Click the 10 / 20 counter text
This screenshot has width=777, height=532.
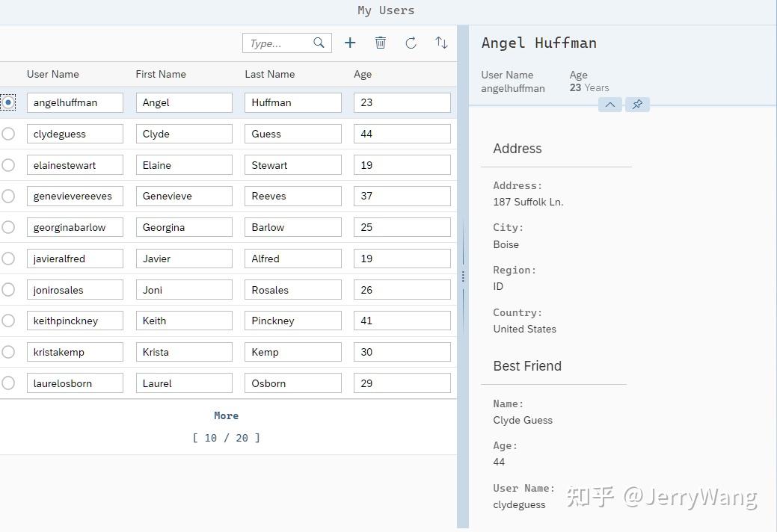[x=226, y=438]
